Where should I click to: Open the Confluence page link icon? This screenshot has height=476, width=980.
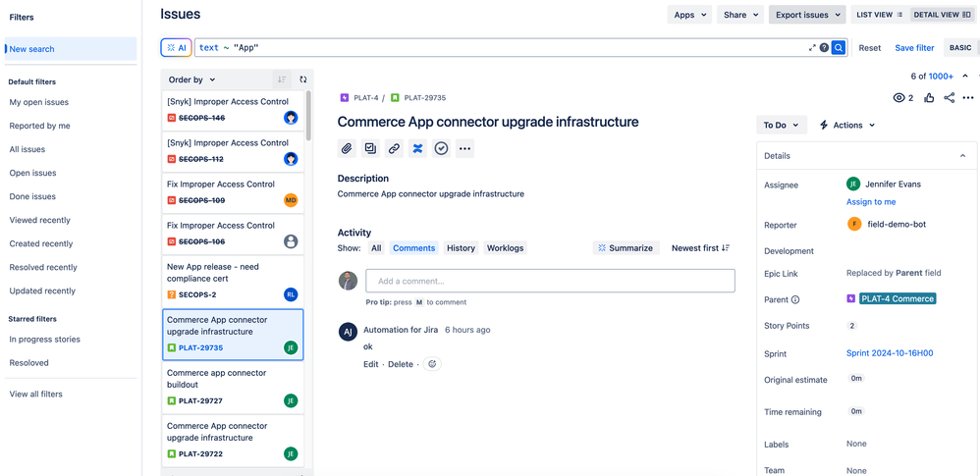(x=417, y=148)
